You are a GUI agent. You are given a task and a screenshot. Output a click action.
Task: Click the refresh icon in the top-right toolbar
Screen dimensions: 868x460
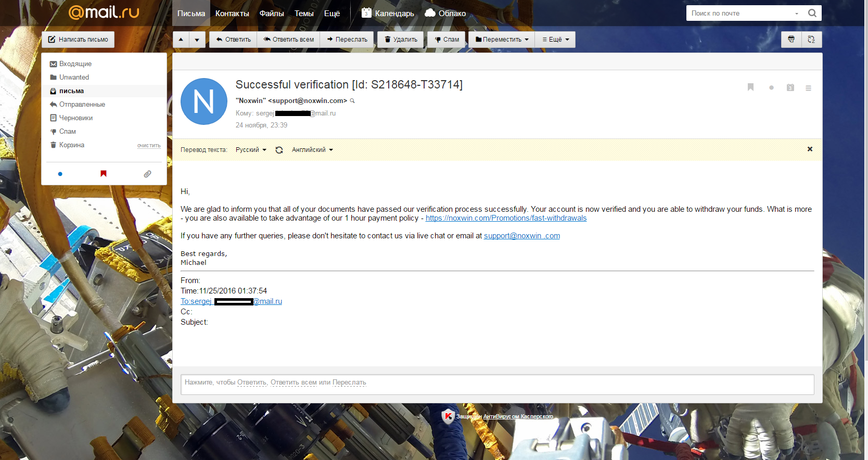click(811, 40)
